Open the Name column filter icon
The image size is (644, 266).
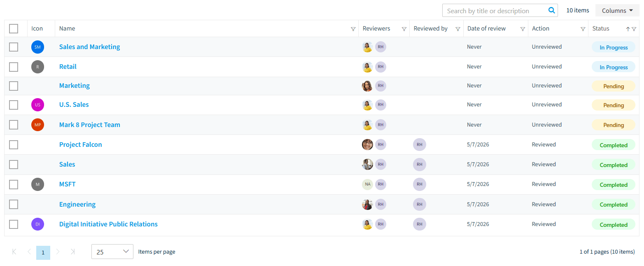point(353,29)
